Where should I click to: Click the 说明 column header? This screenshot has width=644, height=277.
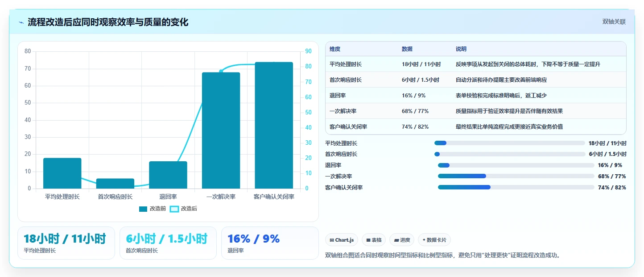[461, 49]
